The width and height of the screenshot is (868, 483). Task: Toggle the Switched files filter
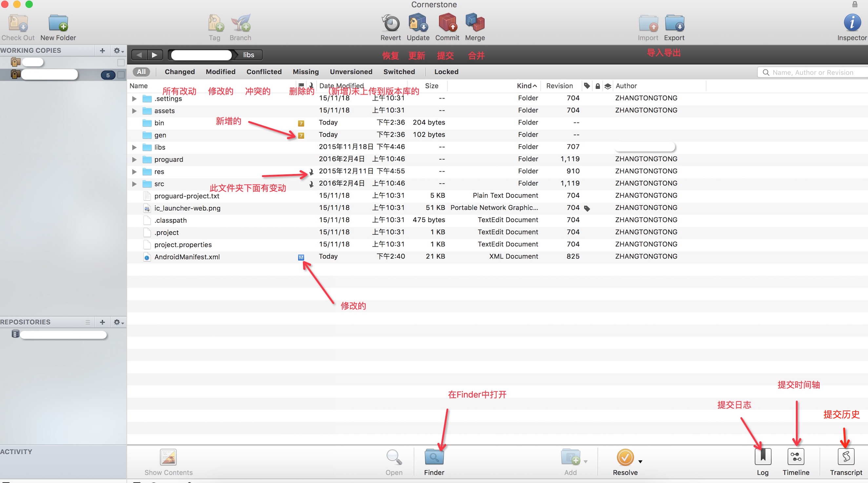(399, 72)
